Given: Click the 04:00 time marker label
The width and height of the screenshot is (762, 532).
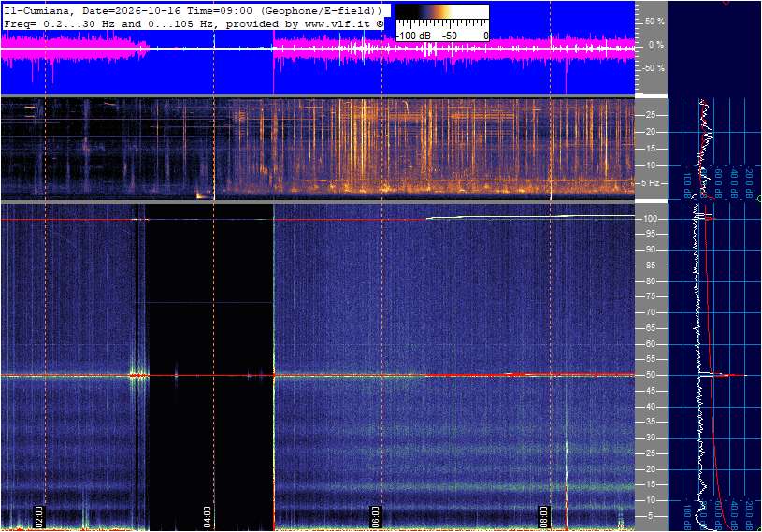Looking at the screenshot, I should pos(207,517).
